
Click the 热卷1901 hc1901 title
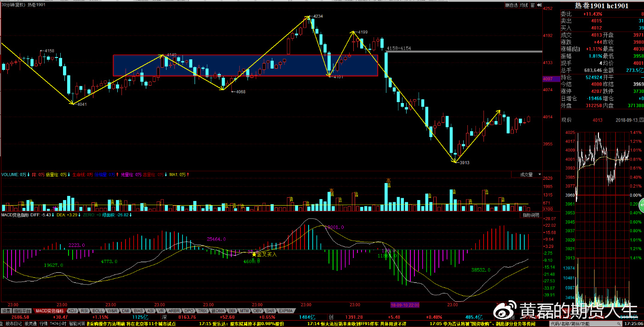click(601, 6)
